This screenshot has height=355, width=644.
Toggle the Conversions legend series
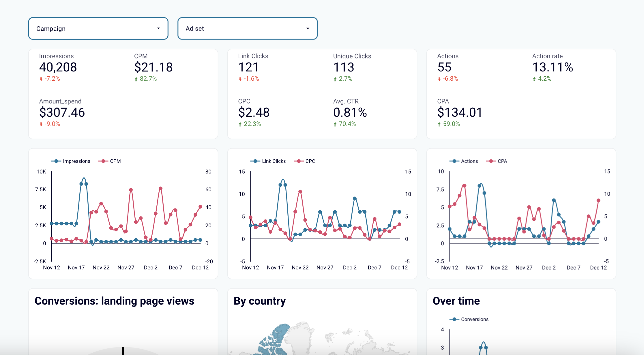pyautogui.click(x=469, y=319)
